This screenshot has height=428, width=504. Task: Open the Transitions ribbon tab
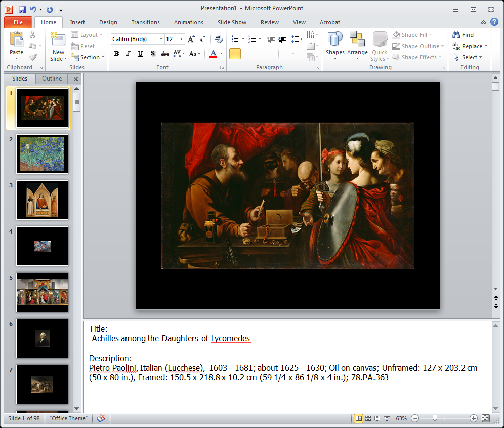pyautogui.click(x=145, y=22)
